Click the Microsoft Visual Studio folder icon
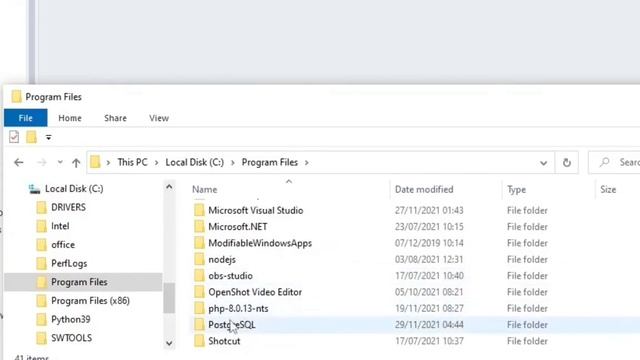The width and height of the screenshot is (640, 360). pos(199,210)
